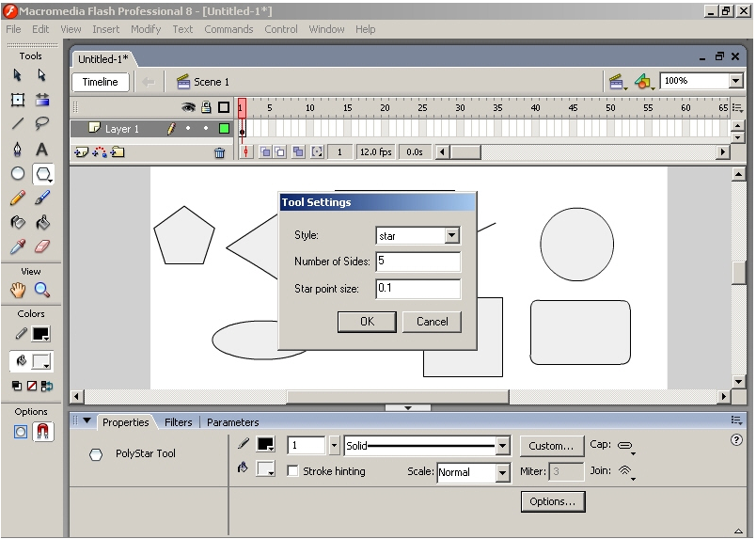Screen dimensions: 756x539
Task: Select the Lasso tool
Action: click(42, 124)
